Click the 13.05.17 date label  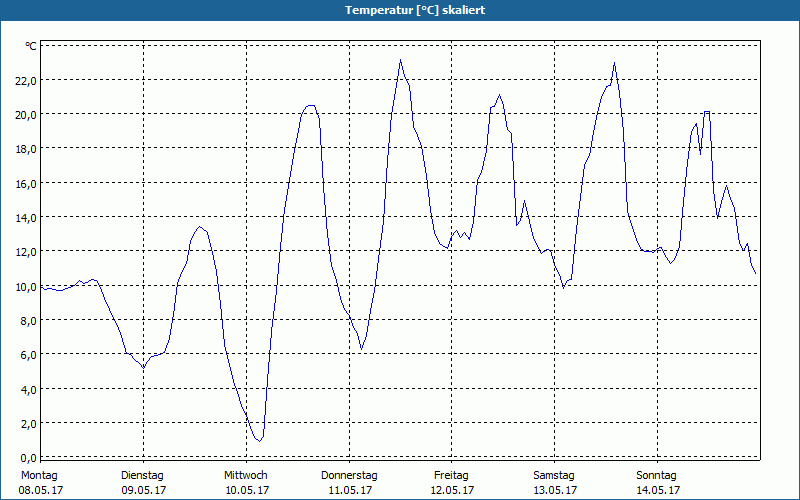click(555, 490)
